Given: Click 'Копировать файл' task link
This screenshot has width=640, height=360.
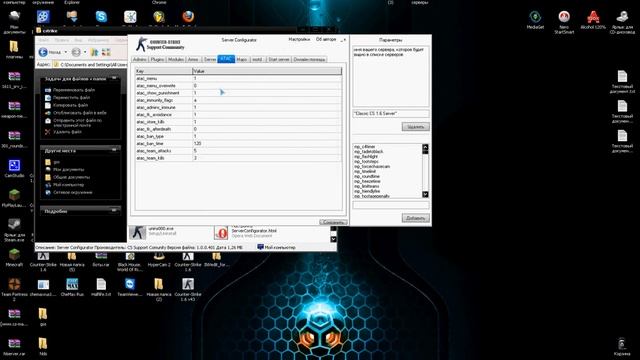Looking at the screenshot, I should pyautogui.click(x=70, y=105).
